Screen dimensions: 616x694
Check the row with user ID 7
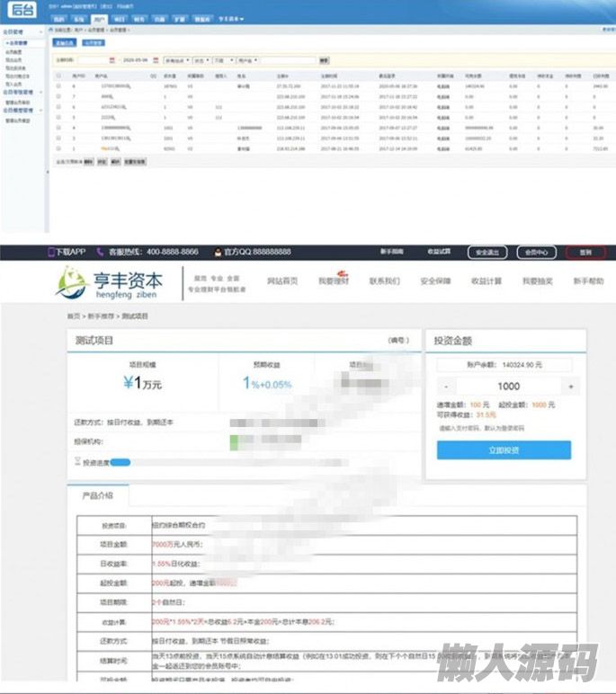coord(58,96)
